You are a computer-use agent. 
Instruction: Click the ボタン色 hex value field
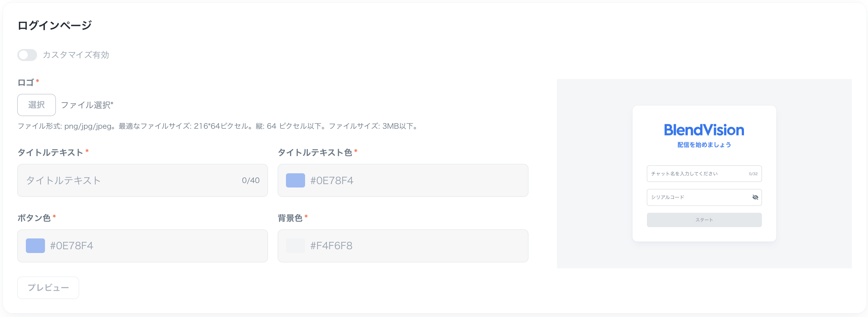[150, 246]
